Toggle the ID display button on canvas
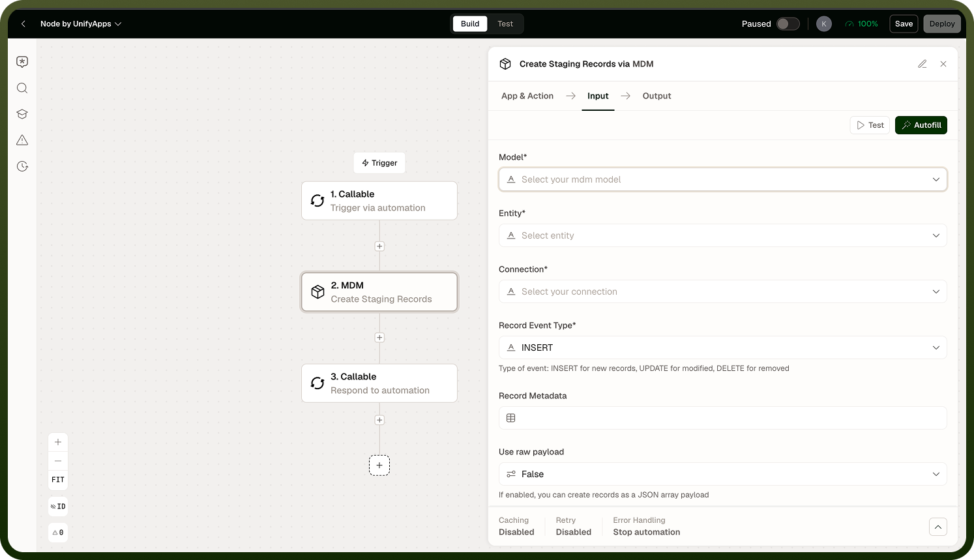 coord(58,507)
